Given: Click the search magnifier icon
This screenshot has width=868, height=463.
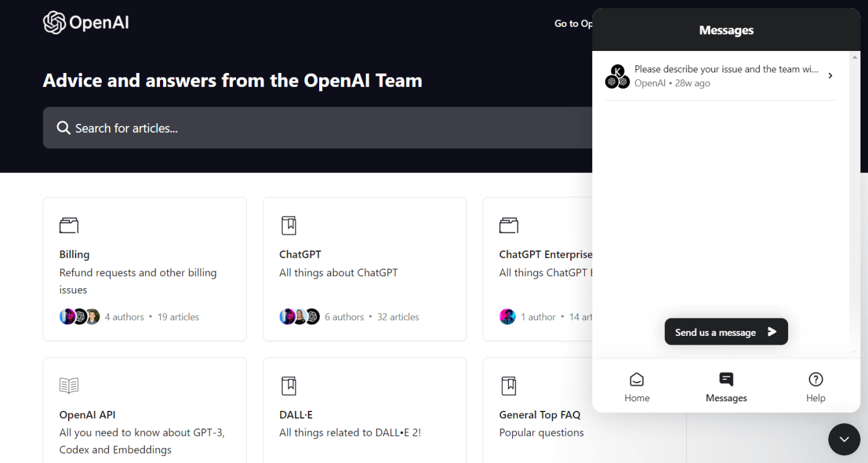Looking at the screenshot, I should tap(63, 128).
